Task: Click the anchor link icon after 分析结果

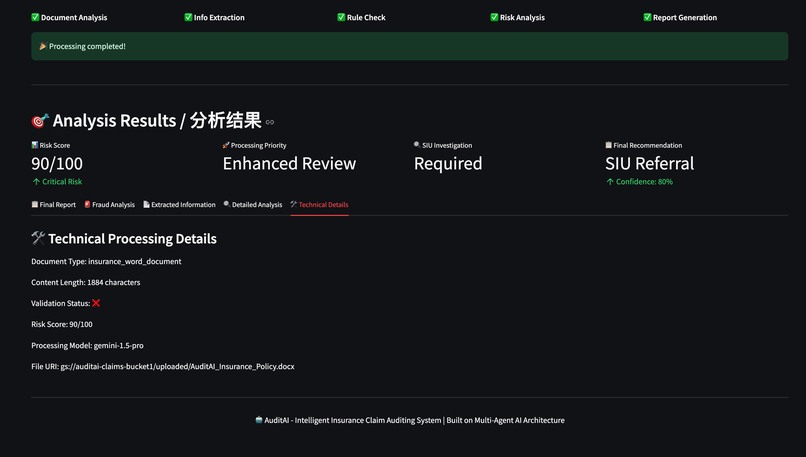Action: click(270, 122)
